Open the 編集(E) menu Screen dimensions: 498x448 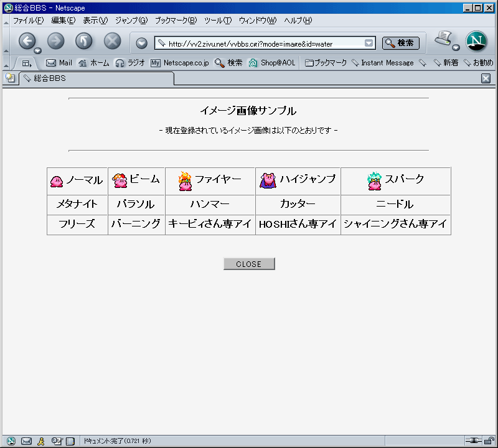coord(63,21)
